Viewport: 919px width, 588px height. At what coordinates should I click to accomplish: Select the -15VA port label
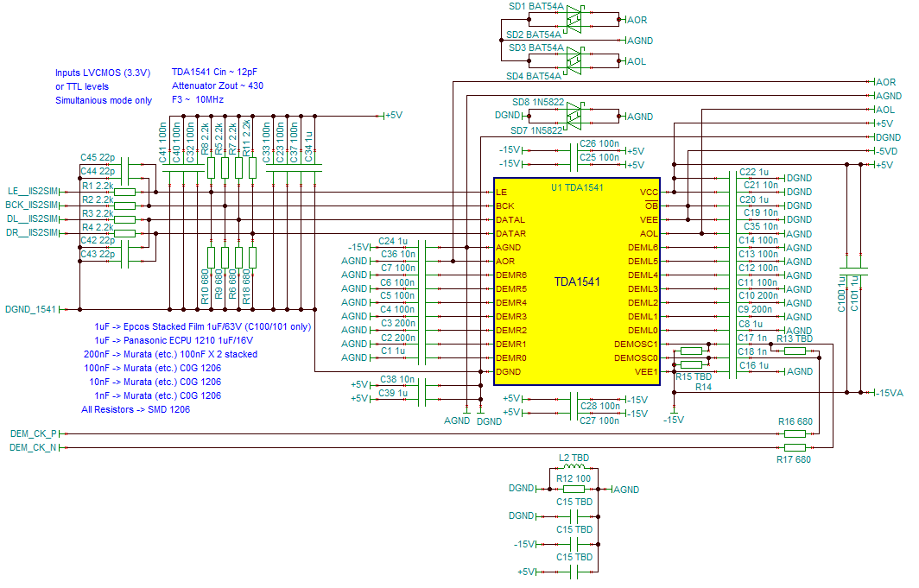pyautogui.click(x=890, y=393)
